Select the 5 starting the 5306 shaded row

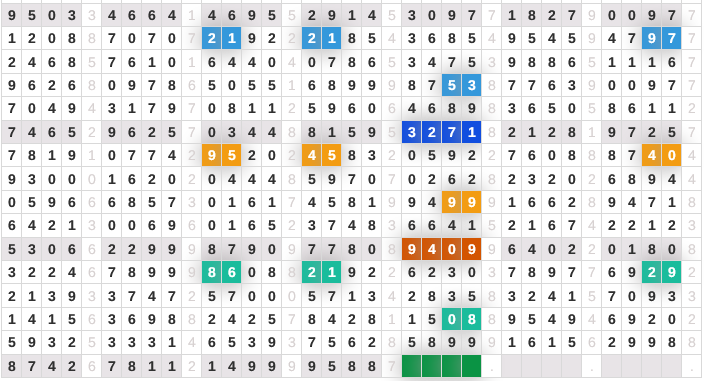pyautogui.click(x=12, y=249)
